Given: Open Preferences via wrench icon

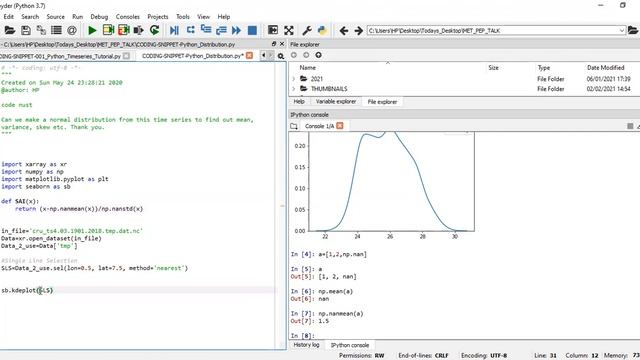Looking at the screenshot, I should point(307,30).
